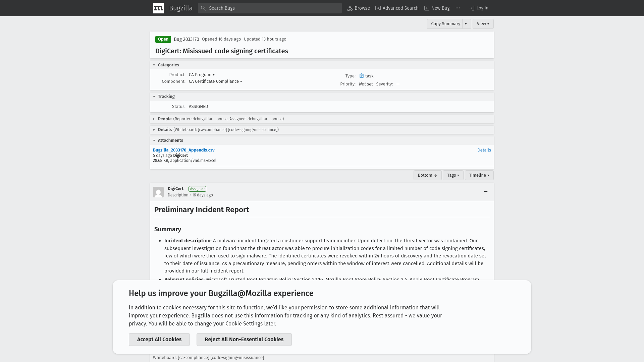Click the Log In link

click(479, 8)
